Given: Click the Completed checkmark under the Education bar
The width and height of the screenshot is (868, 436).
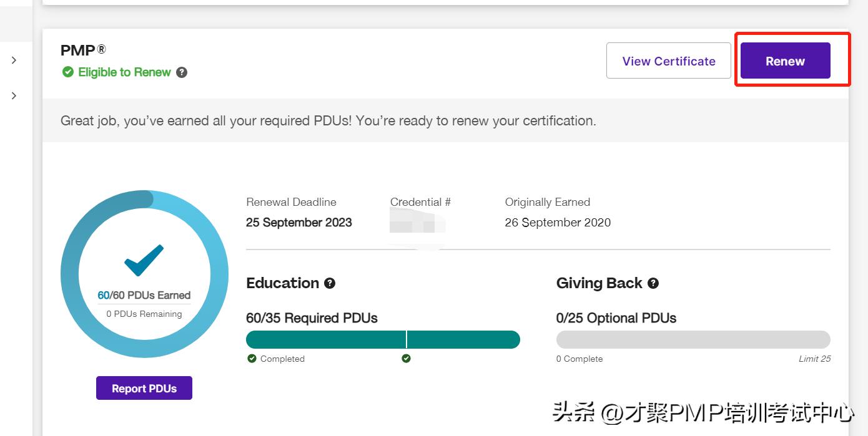Looking at the screenshot, I should (x=252, y=359).
